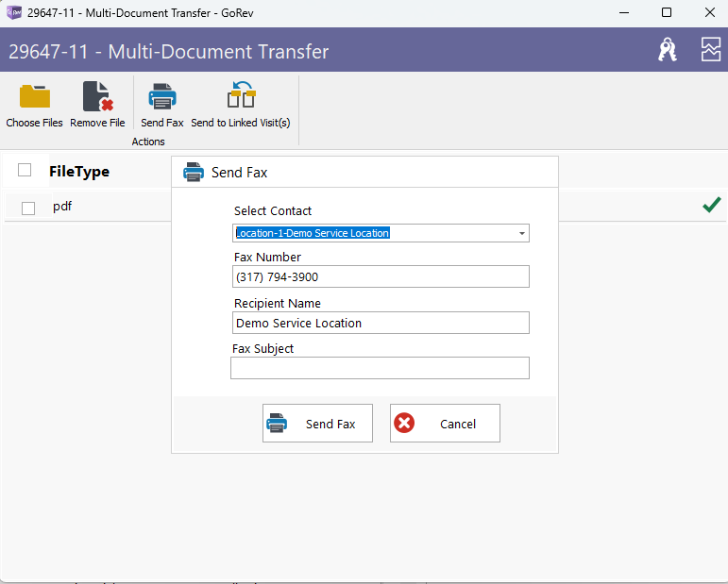Check the pdf file row checkbox
Viewport: 728px width, 584px height.
(x=28, y=208)
